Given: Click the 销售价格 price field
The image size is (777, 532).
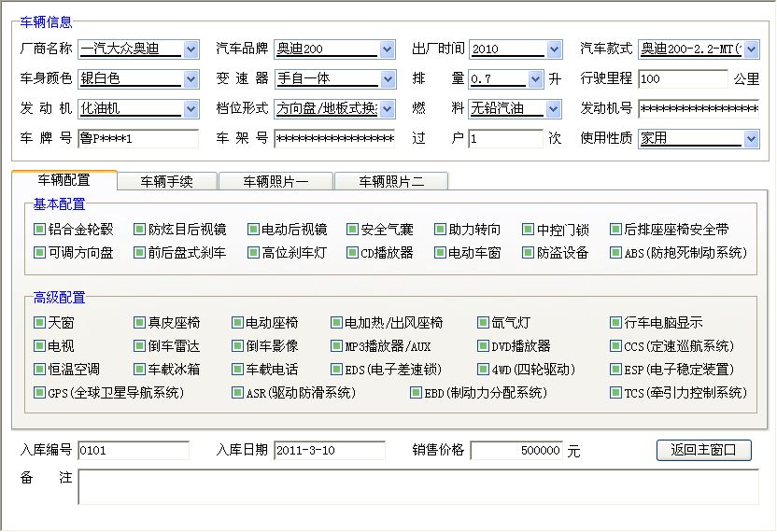Looking at the screenshot, I should [516, 450].
